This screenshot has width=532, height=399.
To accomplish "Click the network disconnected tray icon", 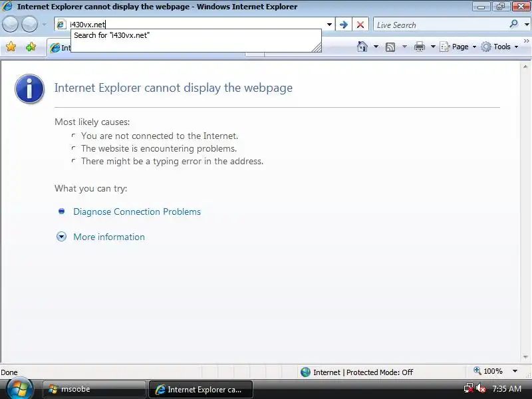I will pos(469,388).
